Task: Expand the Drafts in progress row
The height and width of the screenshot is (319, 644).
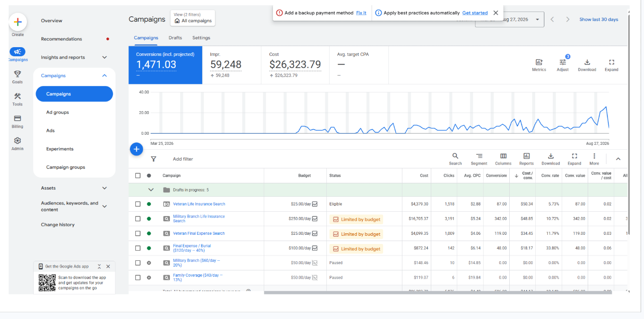Action: [x=151, y=190]
